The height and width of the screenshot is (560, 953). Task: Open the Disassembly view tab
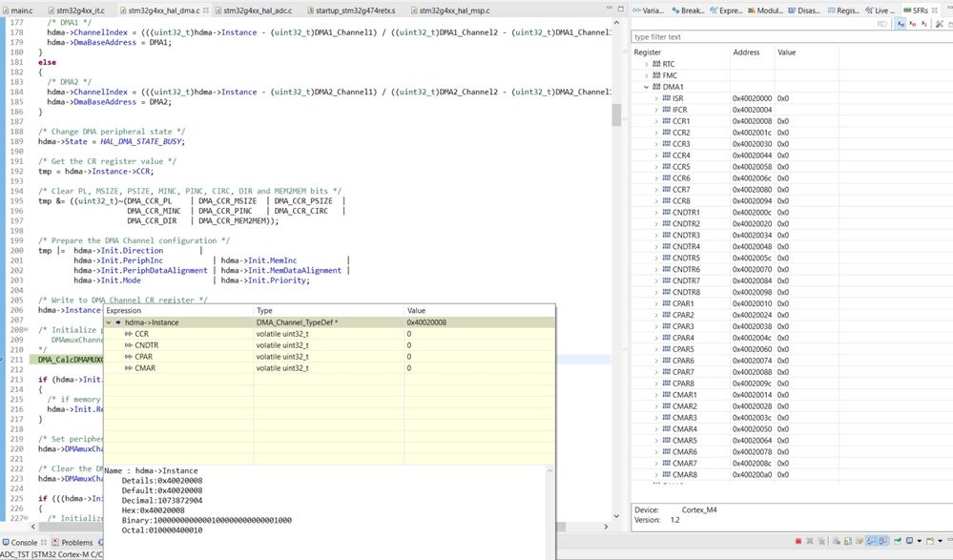pos(803,10)
